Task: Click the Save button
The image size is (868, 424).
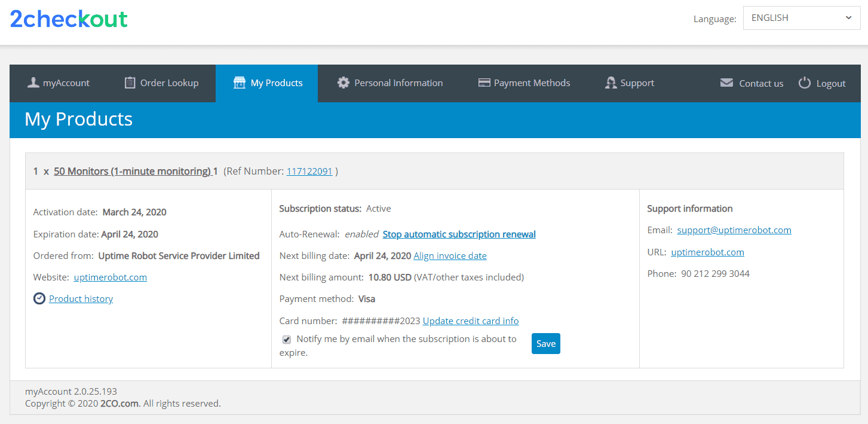Action: [x=545, y=343]
